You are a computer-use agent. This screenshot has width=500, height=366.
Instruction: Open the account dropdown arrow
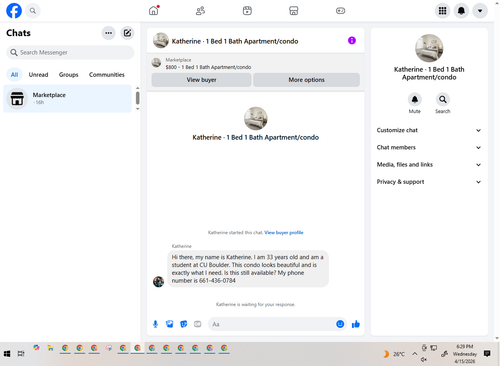coord(480,11)
